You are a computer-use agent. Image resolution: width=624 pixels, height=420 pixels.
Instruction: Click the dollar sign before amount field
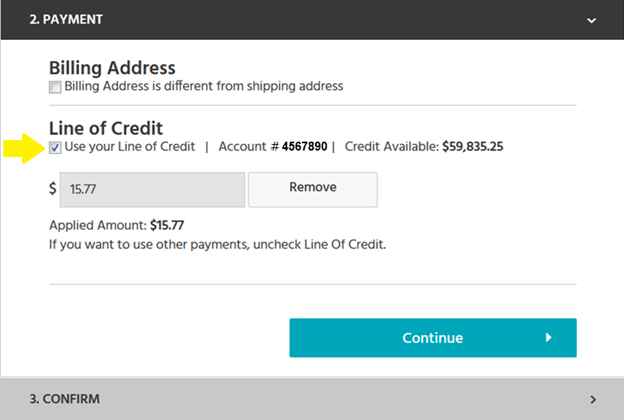point(53,188)
